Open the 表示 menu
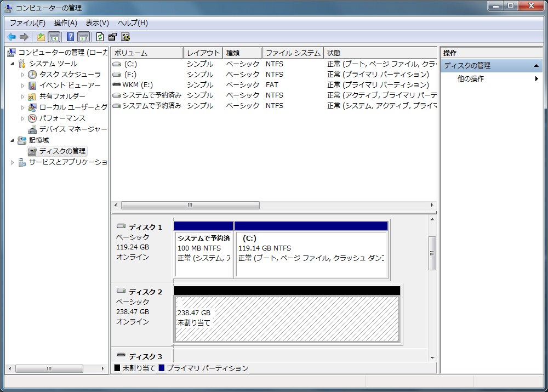This screenshot has width=548, height=392. (x=96, y=22)
